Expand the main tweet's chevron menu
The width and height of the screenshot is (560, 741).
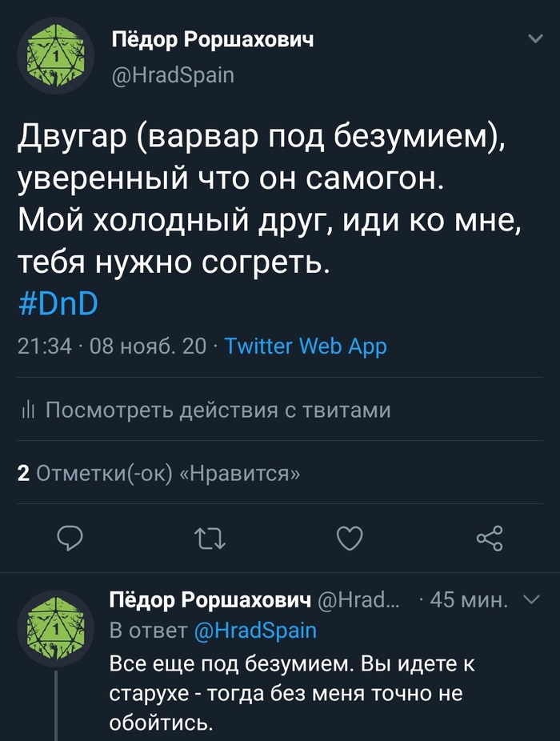pyautogui.click(x=534, y=38)
